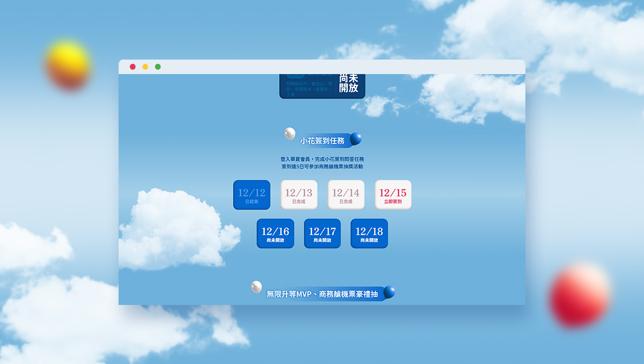Click the 12/18 尚未開放 card
Viewport: 644px width, 364px height.
(369, 234)
